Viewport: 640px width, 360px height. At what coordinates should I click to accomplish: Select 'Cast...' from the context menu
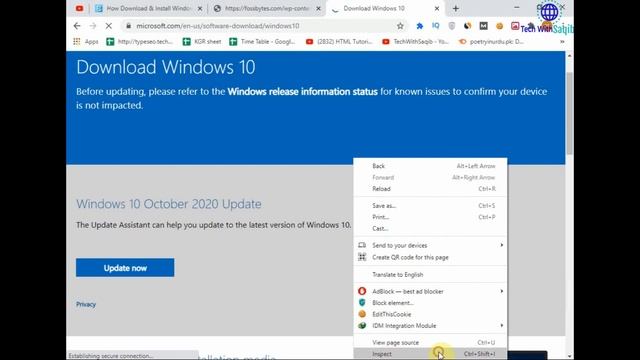click(x=430, y=228)
